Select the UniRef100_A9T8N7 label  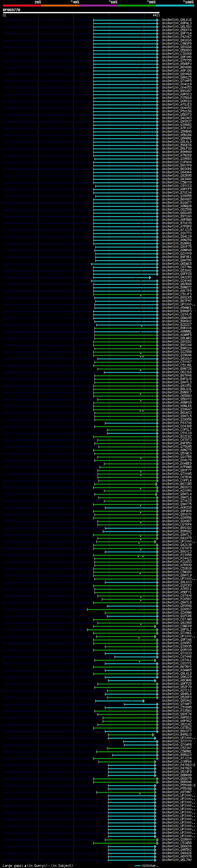click(x=177, y=792)
